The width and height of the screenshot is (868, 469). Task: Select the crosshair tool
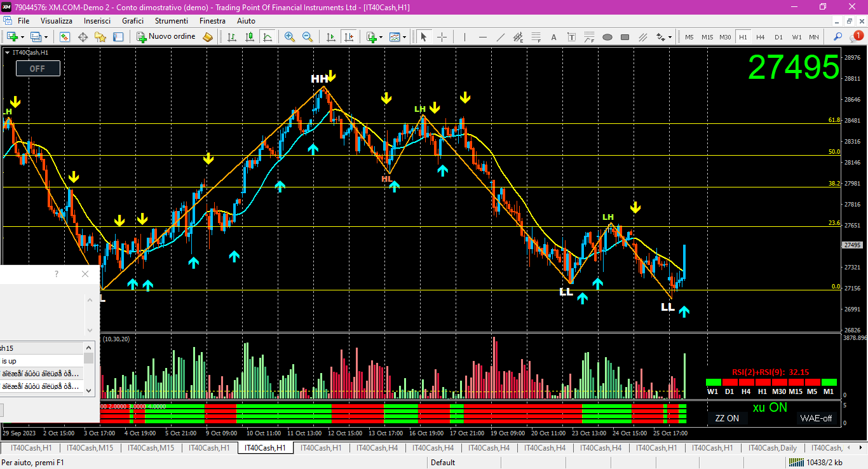[442, 37]
